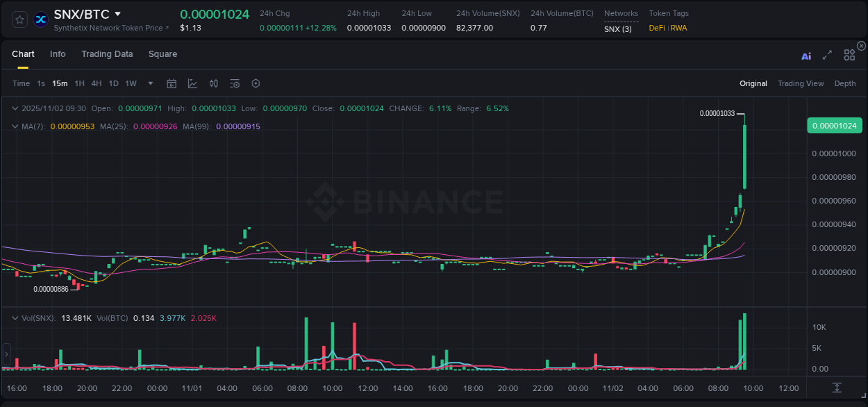
Task: Open the indicator settings list icon
Action: point(234,83)
